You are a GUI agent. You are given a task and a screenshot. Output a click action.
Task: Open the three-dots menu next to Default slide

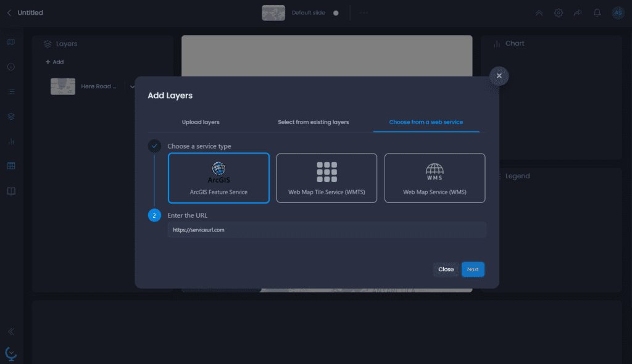click(364, 13)
